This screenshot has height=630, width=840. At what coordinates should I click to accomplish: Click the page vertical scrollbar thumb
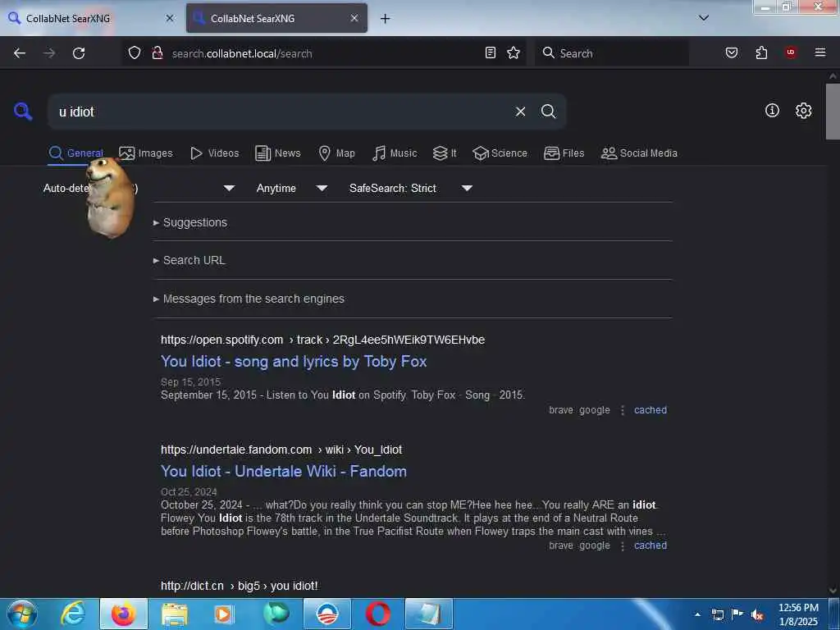[833, 112]
